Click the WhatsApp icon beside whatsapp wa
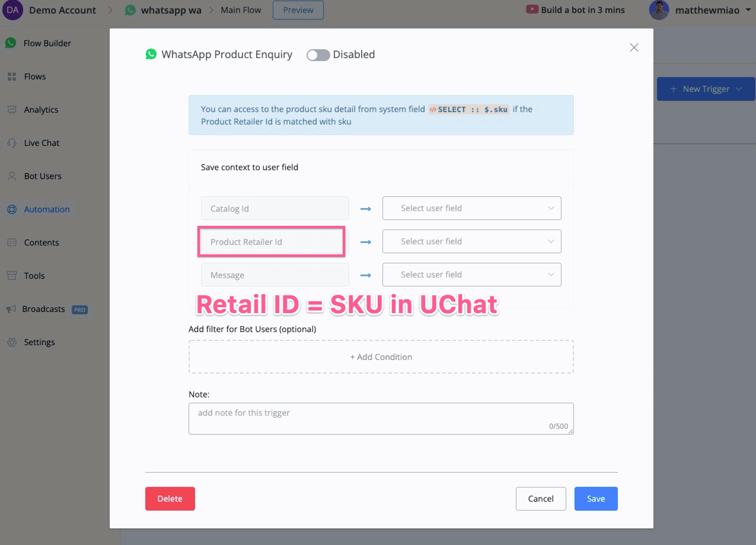 point(130,10)
